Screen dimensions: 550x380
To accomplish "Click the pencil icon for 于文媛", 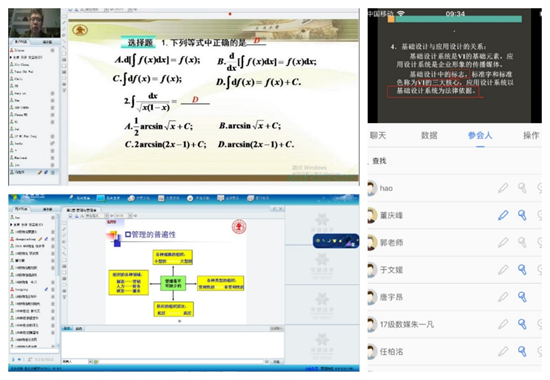I will 503,269.
